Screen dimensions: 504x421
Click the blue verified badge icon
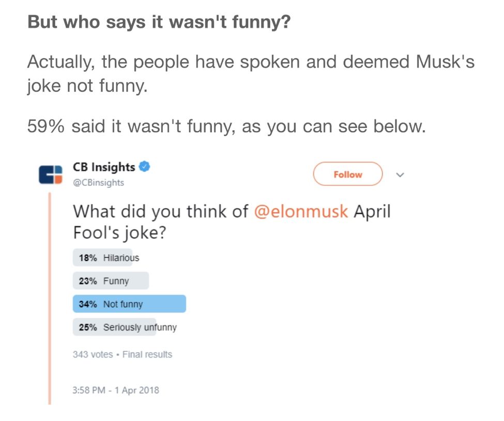pyautogui.click(x=145, y=167)
